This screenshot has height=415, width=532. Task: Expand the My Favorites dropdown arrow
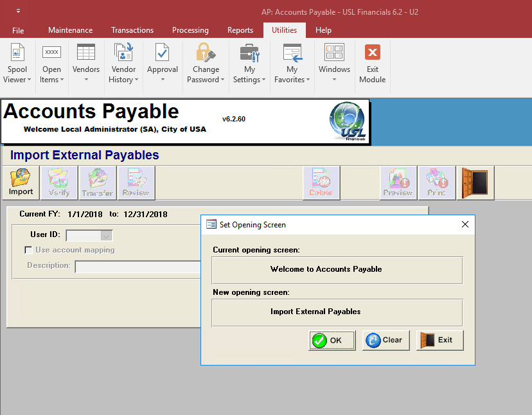(x=308, y=80)
